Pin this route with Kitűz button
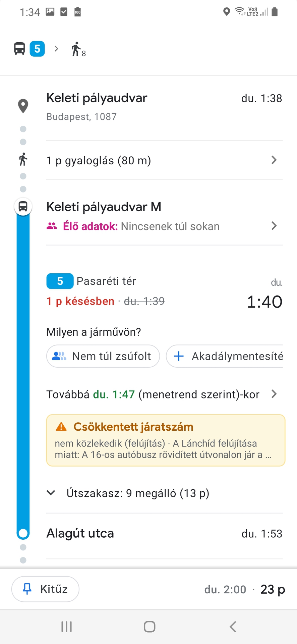 pyautogui.click(x=45, y=589)
